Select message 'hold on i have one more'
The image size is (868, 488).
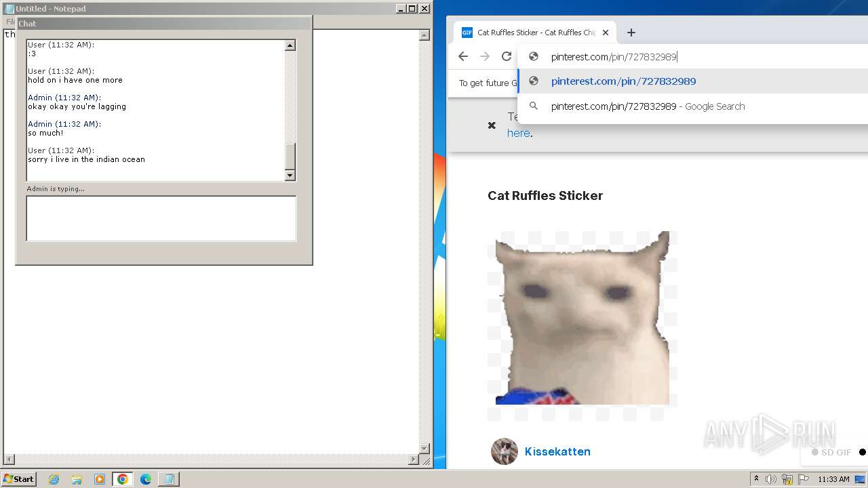[75, 80]
